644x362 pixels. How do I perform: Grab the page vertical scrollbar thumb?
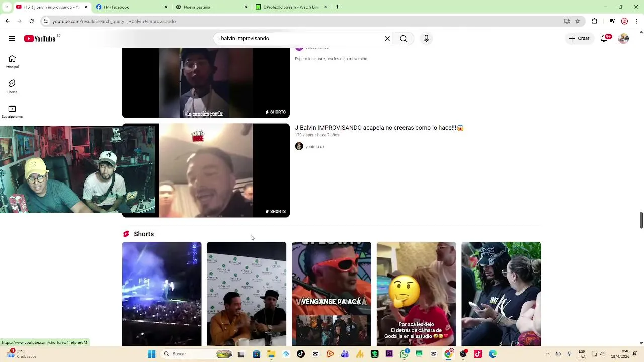coord(641,220)
